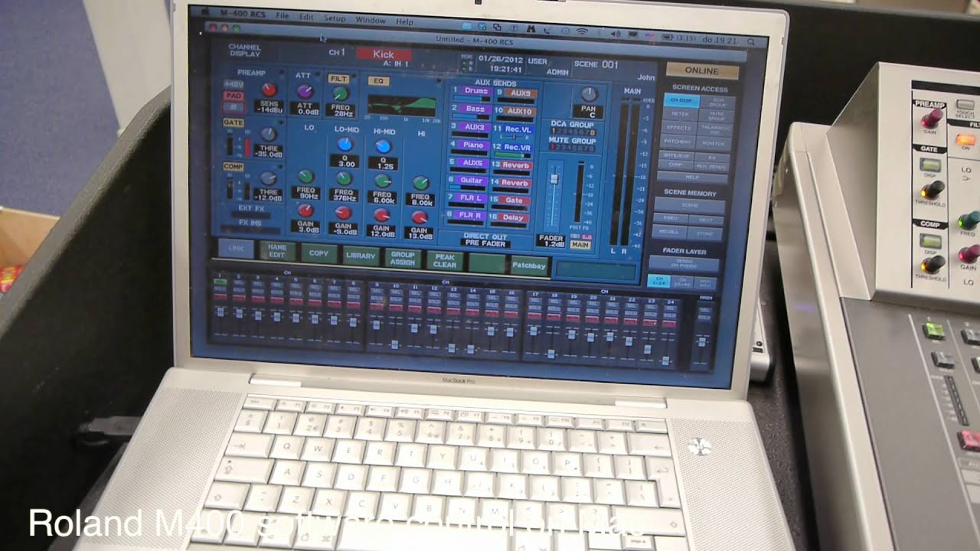Image resolution: width=980 pixels, height=551 pixels.
Task: Open the PATCHBAY screen access button
Action: [678, 142]
